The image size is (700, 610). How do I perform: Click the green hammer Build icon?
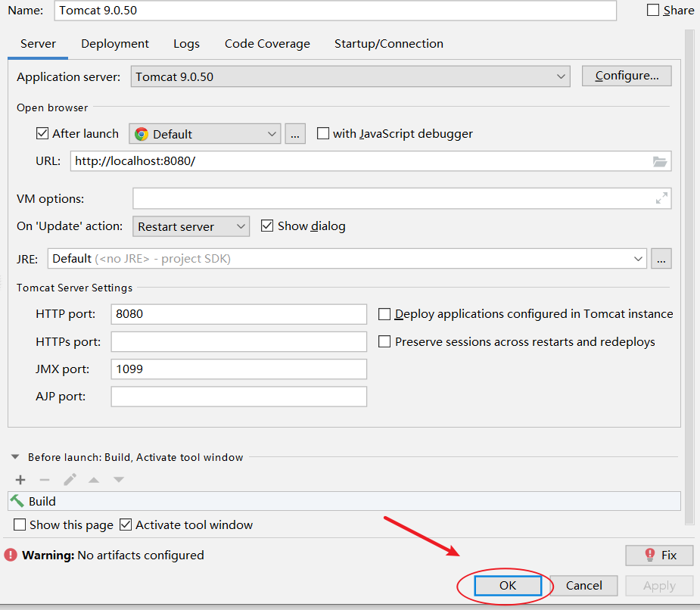click(17, 501)
